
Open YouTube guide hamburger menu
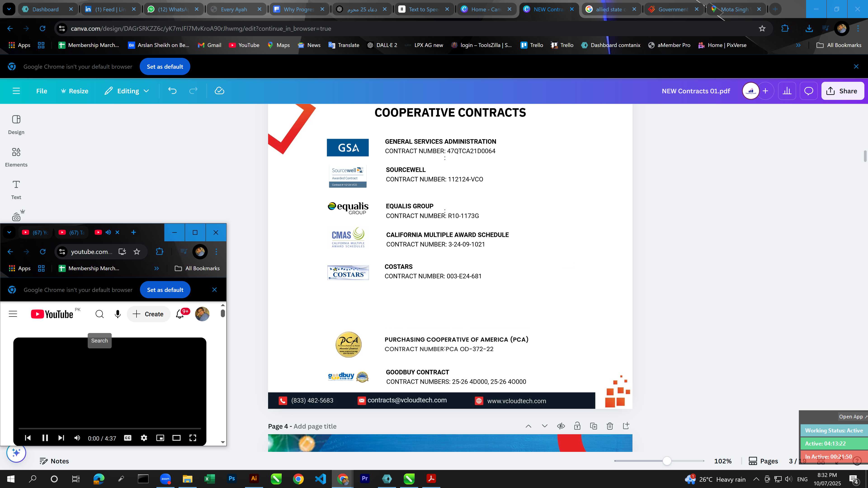pyautogui.click(x=13, y=314)
